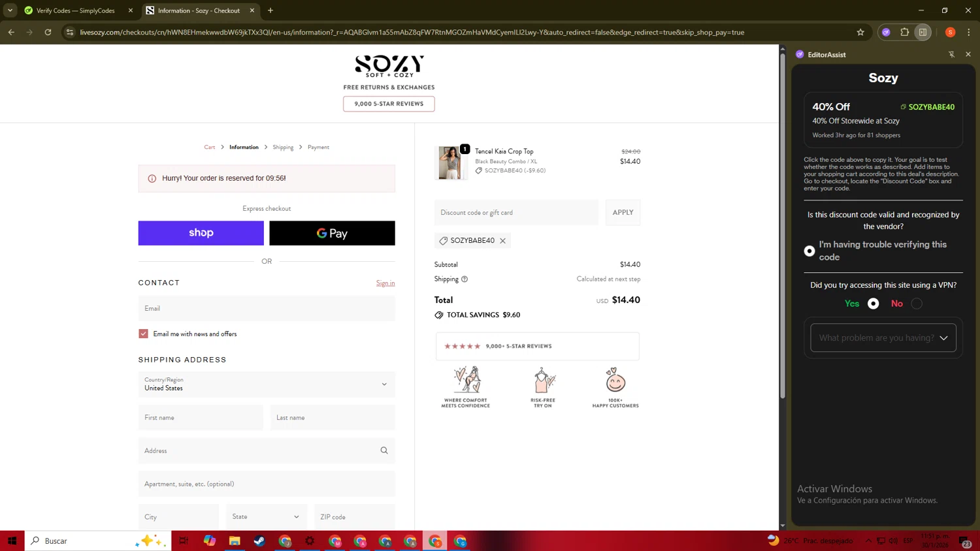Click the City input field
Viewport: 980px width, 551px height.
(x=178, y=516)
